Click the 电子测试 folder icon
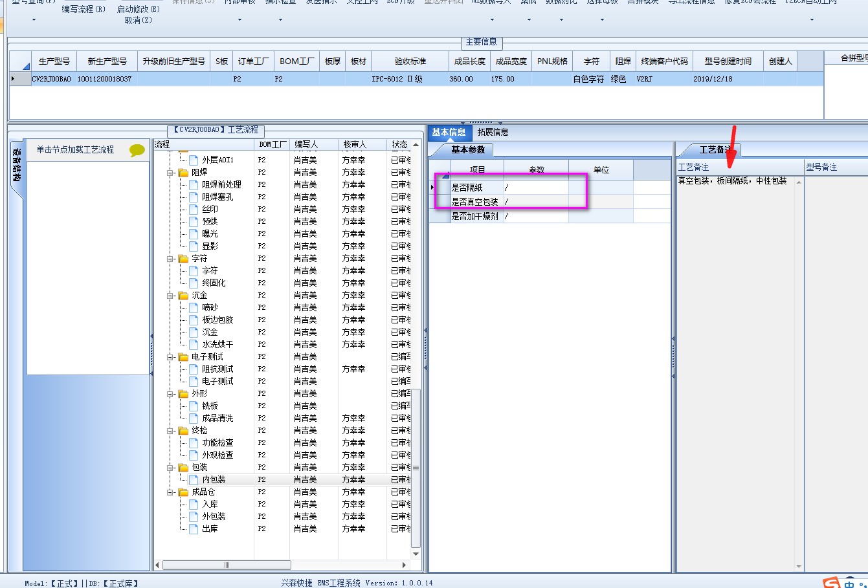Viewport: 868px width, 588px height. coord(183,357)
